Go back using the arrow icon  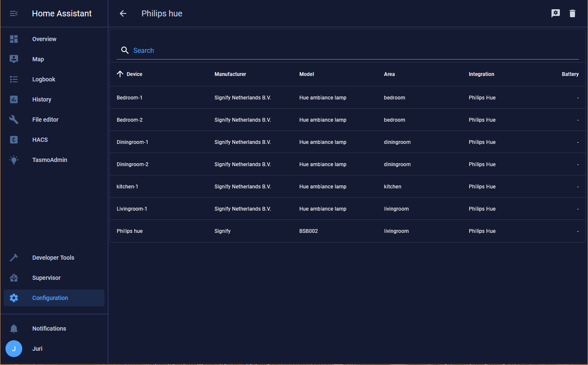[x=123, y=13]
